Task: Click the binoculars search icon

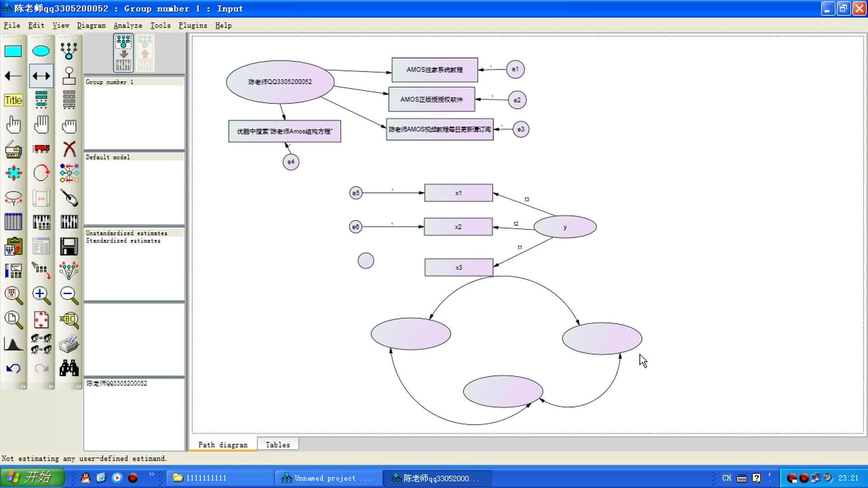Action: [x=69, y=368]
